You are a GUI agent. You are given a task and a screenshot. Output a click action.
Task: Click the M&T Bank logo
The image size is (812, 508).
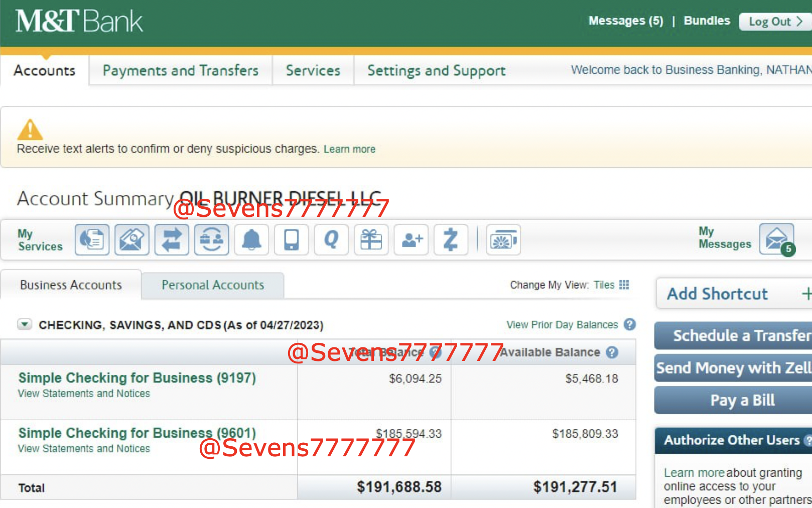tap(79, 21)
